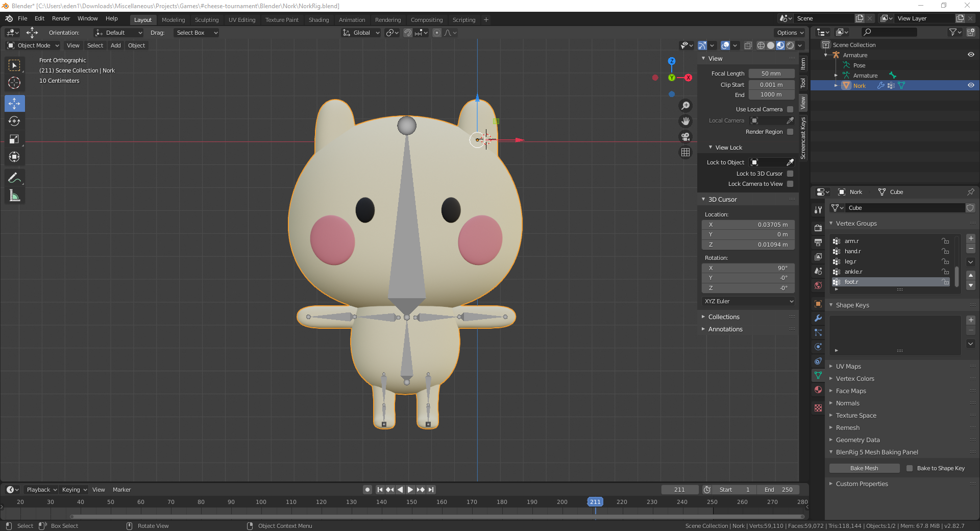Enable Lock to 3D Cursor checkbox
This screenshot has width=980, height=531.
coord(790,174)
